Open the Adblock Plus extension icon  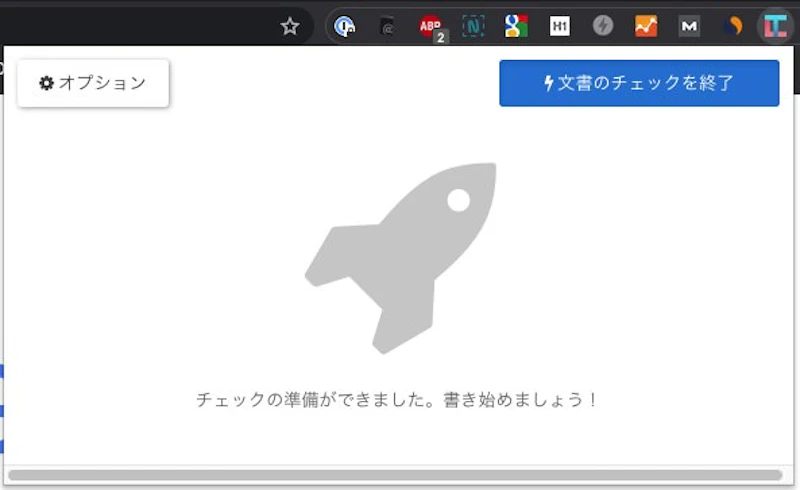[432, 28]
